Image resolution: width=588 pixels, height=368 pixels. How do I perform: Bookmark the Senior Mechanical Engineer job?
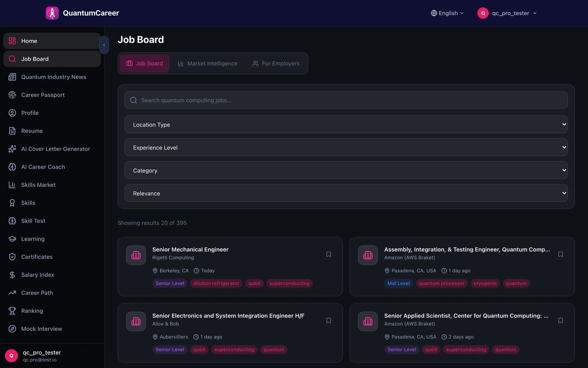point(328,254)
